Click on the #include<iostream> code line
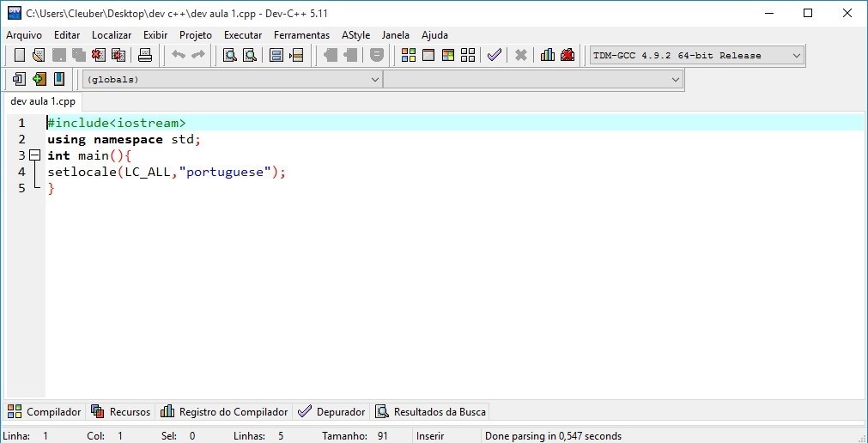Viewport: 868px width, 443px height. pos(117,123)
